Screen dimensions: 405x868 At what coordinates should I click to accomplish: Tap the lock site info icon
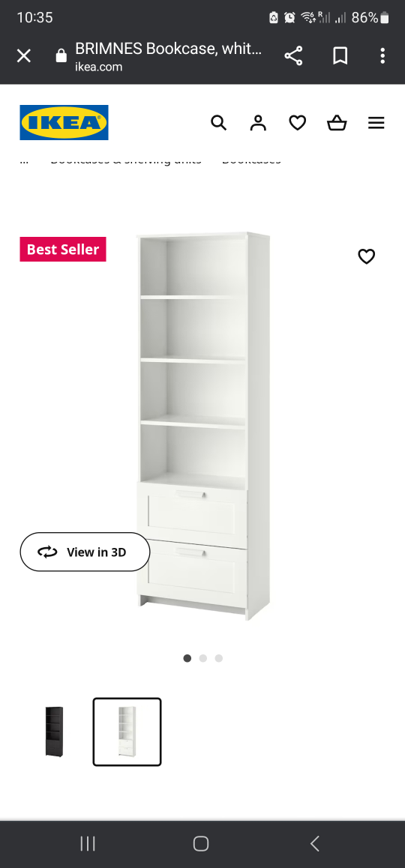61,56
